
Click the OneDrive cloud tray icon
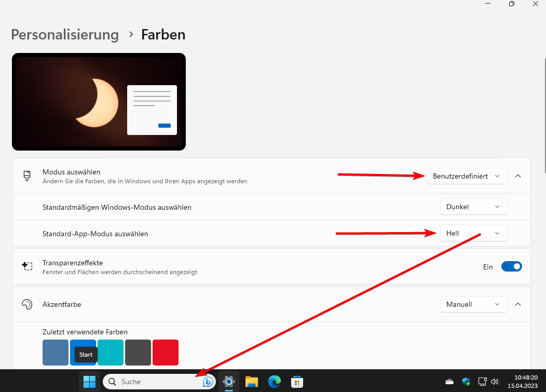[449, 382]
